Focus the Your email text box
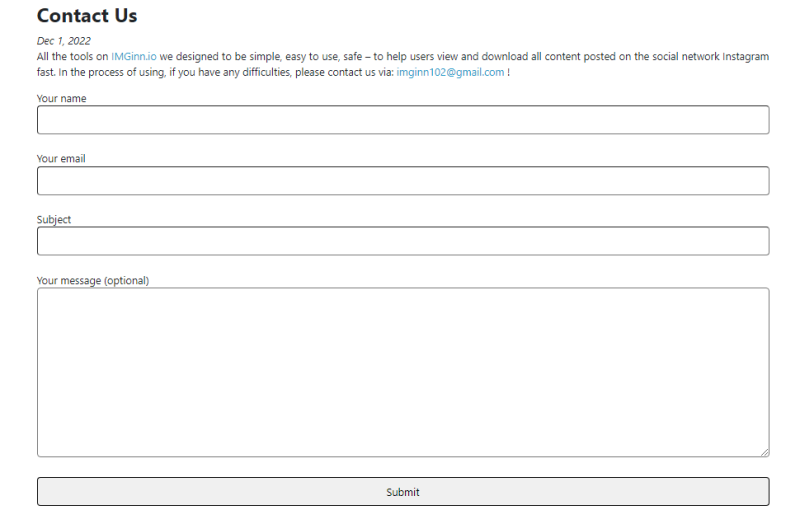The height and width of the screenshot is (510, 800). pos(403,181)
